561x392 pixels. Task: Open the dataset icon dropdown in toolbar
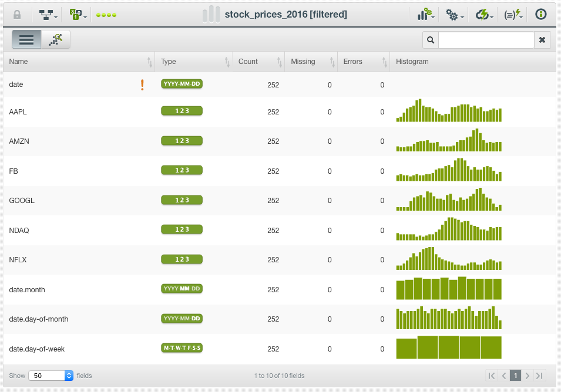pos(78,15)
